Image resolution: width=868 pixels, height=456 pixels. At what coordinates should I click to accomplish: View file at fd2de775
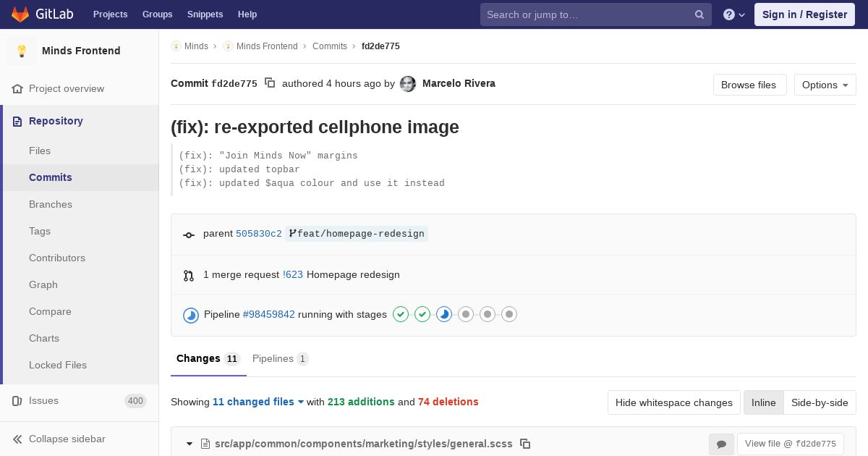790,444
